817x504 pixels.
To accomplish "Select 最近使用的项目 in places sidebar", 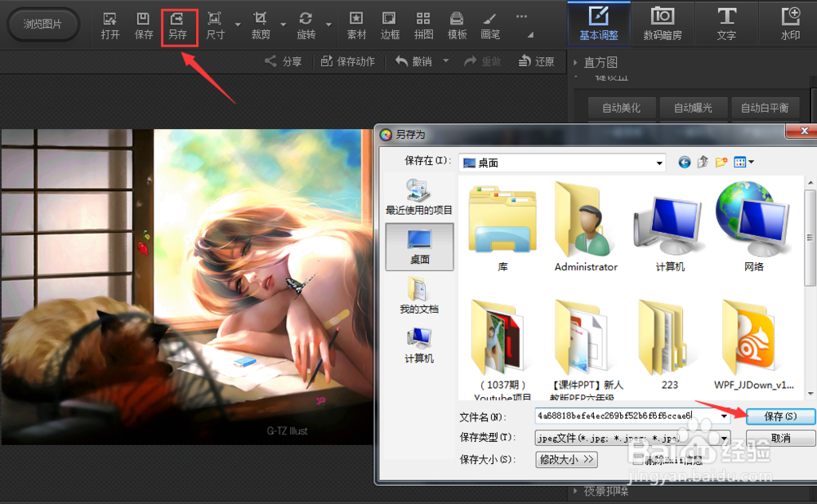I will tap(419, 197).
